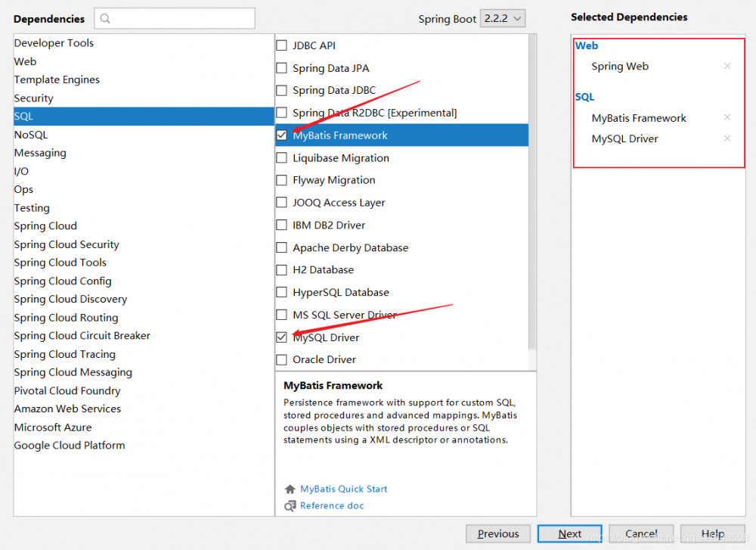This screenshot has width=756, height=550.
Task: Check MS SQL Server Driver box
Action: tap(281, 315)
